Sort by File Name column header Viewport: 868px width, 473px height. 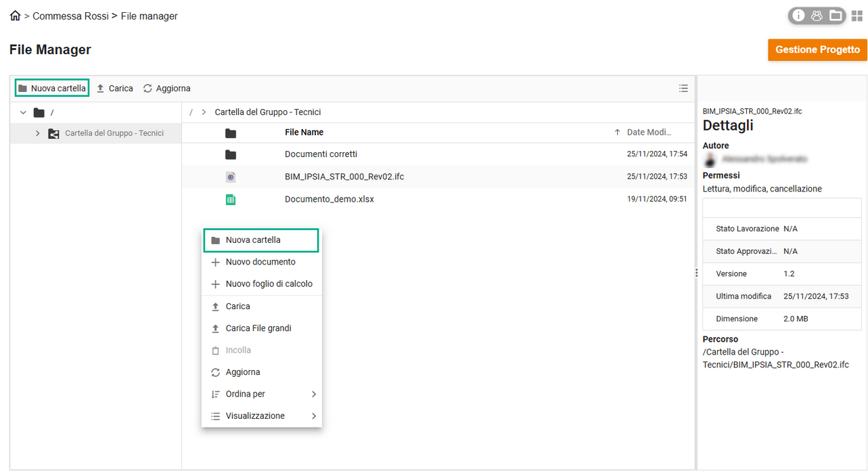point(304,133)
